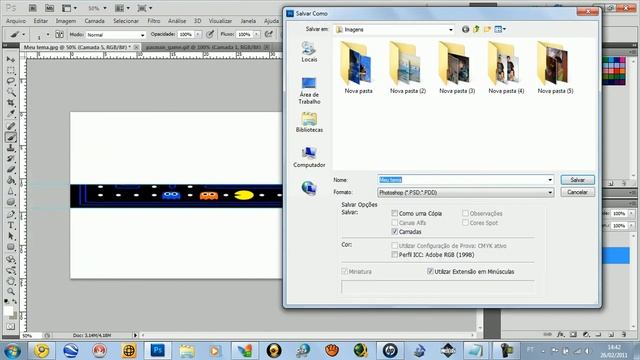
Task: Click the Salvar button
Action: pos(578,180)
